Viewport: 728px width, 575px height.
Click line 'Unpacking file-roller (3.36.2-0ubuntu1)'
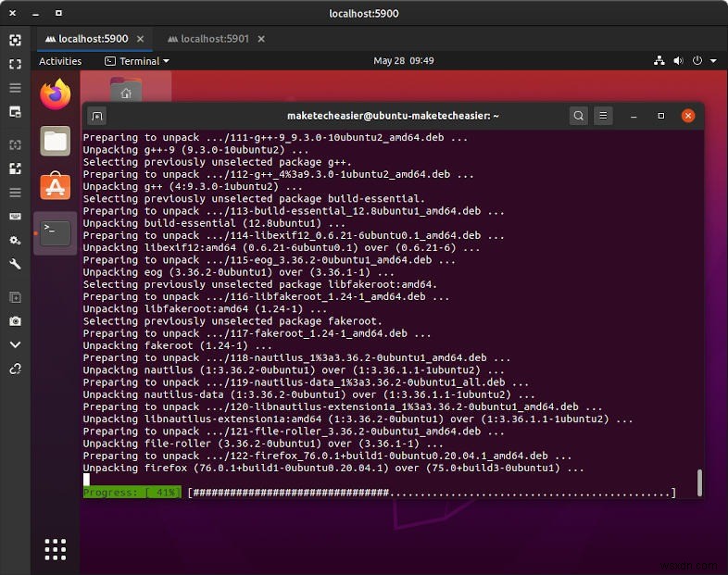[263, 444]
